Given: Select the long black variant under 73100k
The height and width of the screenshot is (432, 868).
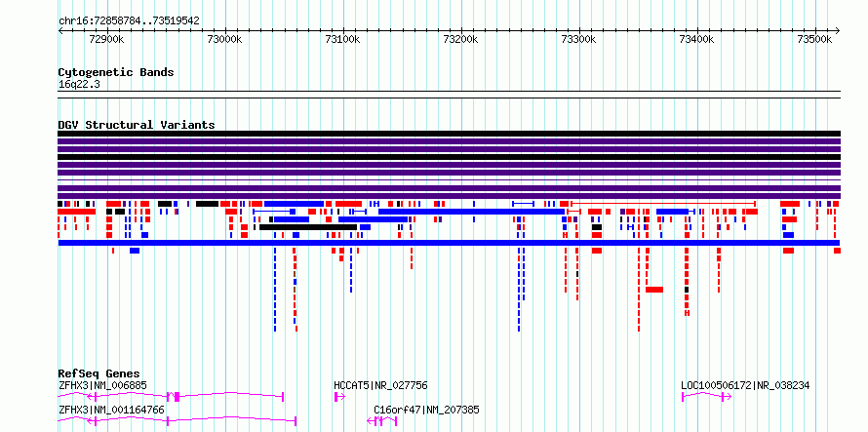Looking at the screenshot, I should pos(308,227).
